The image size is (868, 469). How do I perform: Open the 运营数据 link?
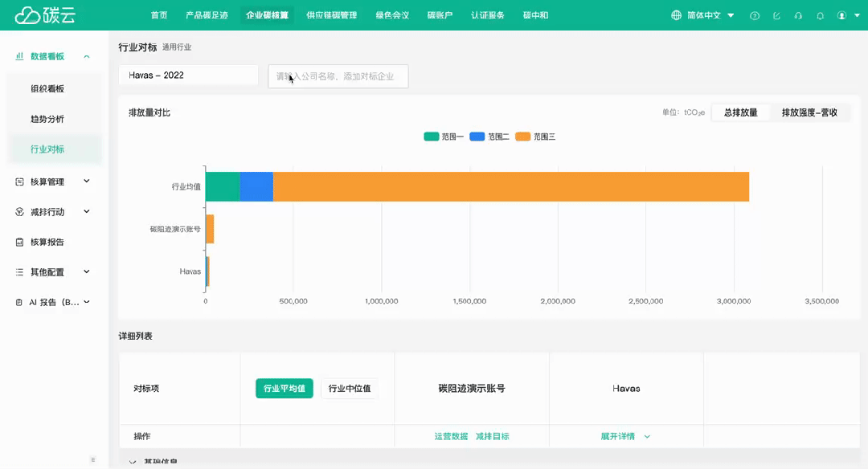pyautogui.click(x=451, y=436)
